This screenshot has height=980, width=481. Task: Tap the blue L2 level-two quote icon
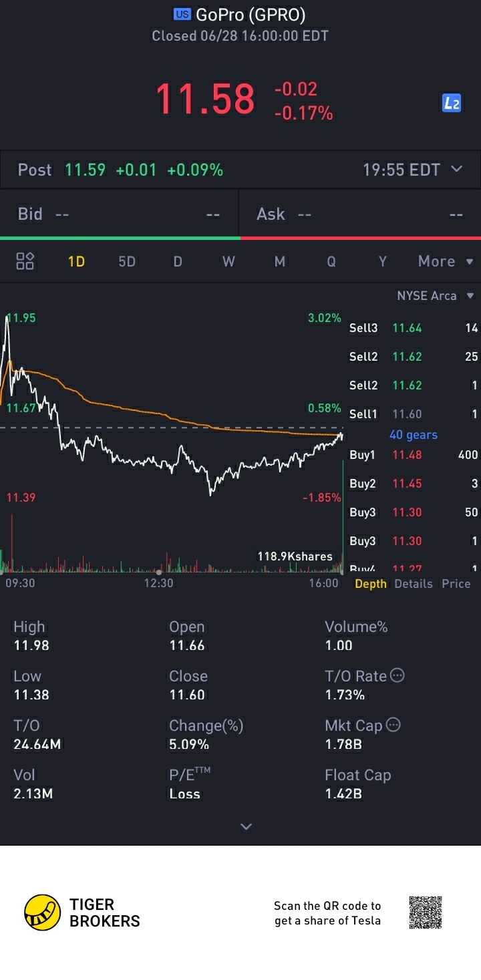(452, 103)
